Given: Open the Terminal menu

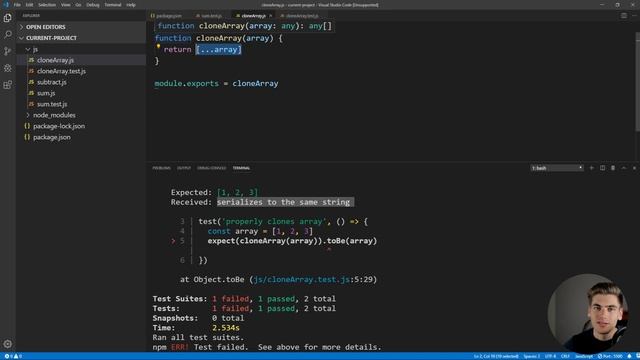Looking at the screenshot, I should pos(113,5).
